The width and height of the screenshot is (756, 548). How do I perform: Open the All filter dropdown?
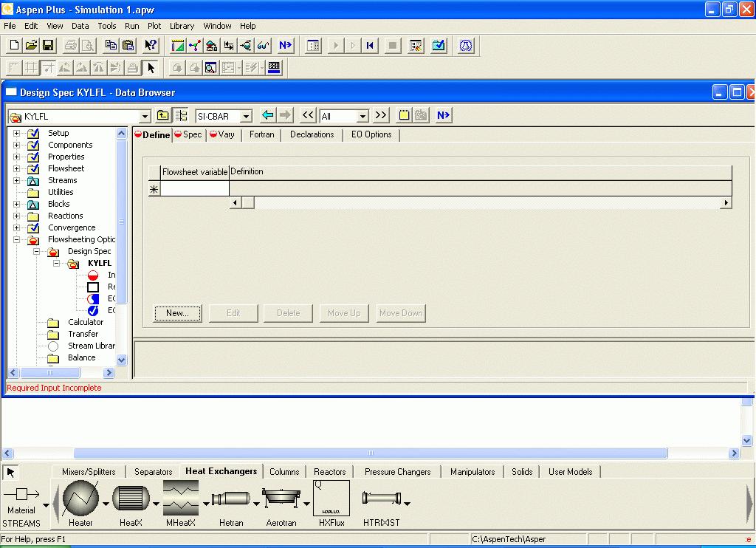[362, 117]
